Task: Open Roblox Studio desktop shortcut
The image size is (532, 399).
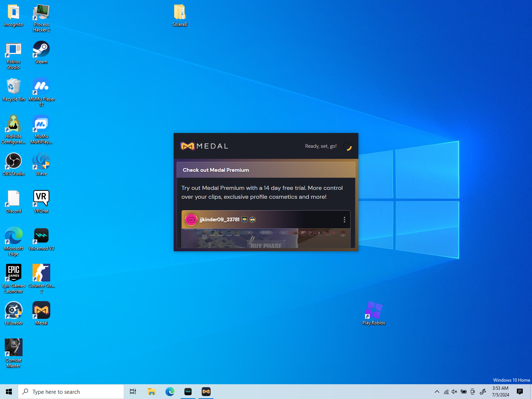Action: 14,55
